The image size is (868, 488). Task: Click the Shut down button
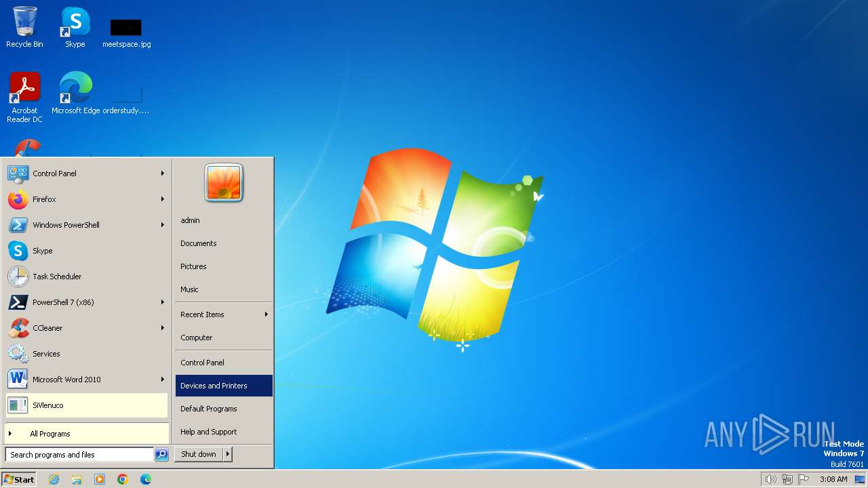199,454
